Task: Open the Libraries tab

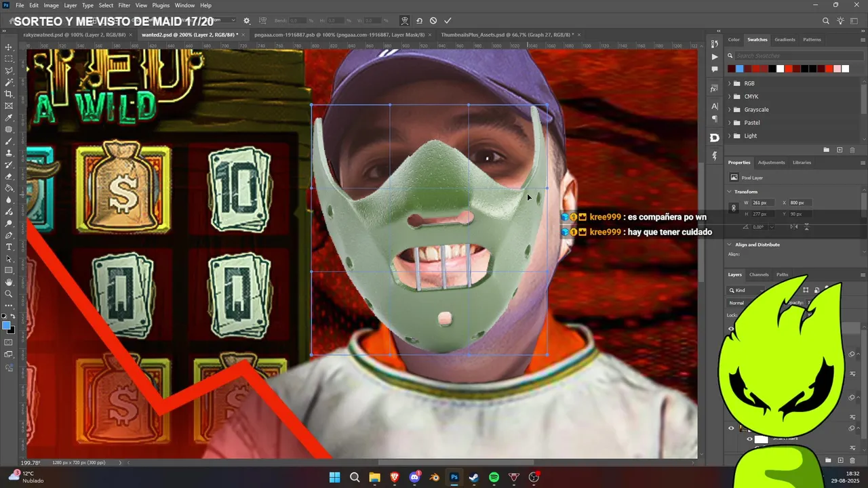Action: click(802, 163)
